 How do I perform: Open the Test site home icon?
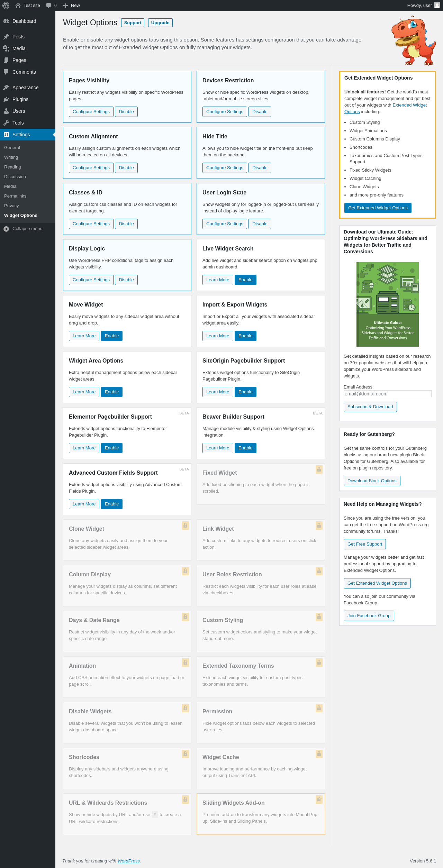point(18,6)
